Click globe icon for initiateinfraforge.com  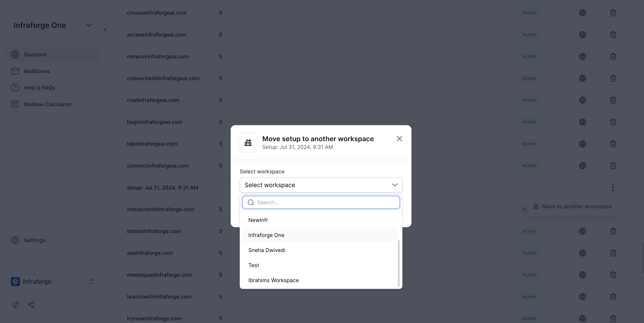(582, 231)
